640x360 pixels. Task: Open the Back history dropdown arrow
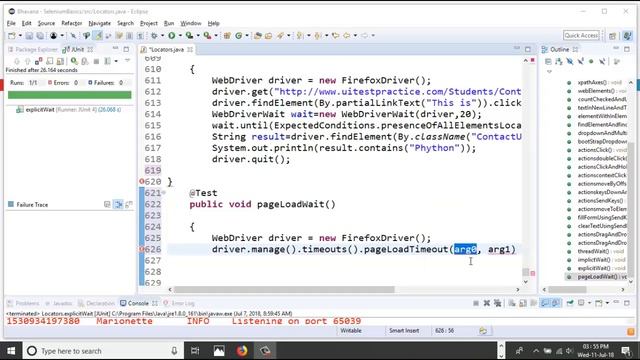click(355, 36)
